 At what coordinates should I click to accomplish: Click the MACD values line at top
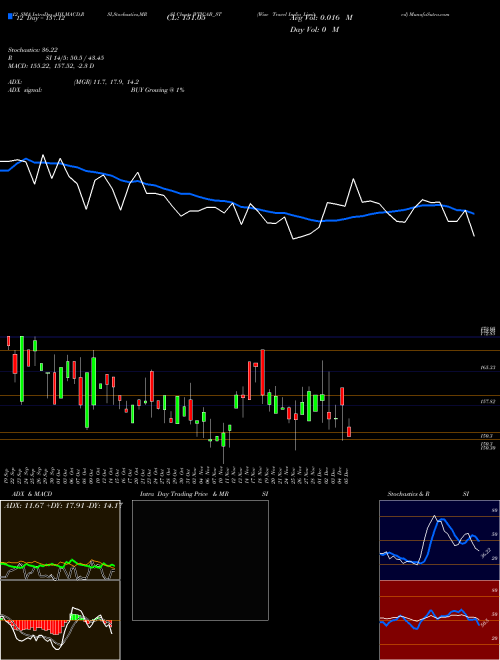(51, 66)
